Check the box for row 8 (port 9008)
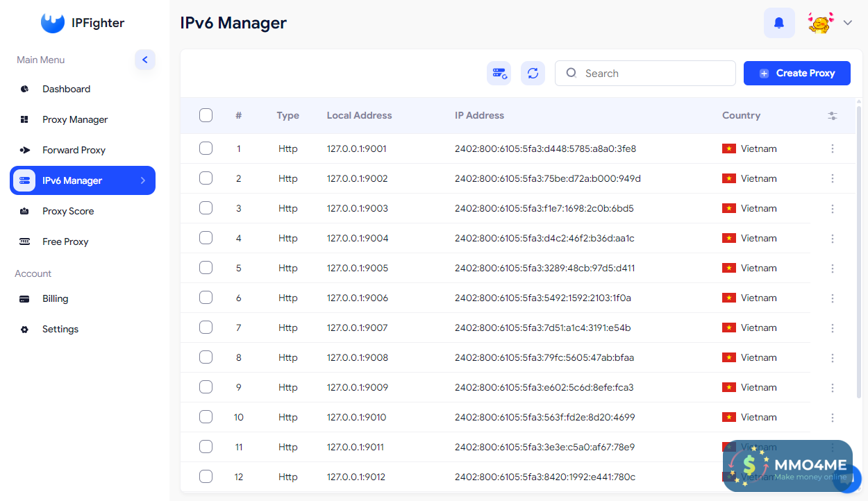This screenshot has height=501, width=868. [206, 357]
